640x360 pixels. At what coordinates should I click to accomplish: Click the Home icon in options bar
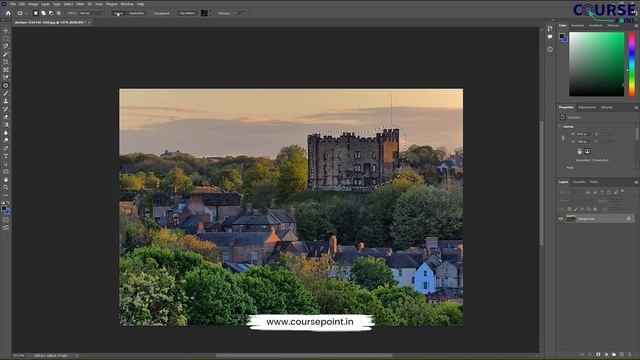8,13
